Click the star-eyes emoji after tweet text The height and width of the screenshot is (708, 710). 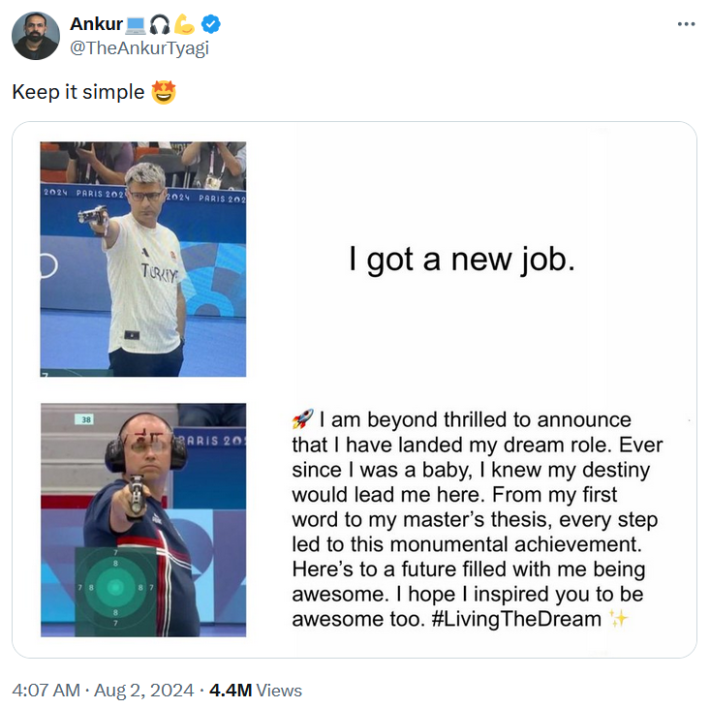pyautogui.click(x=163, y=93)
